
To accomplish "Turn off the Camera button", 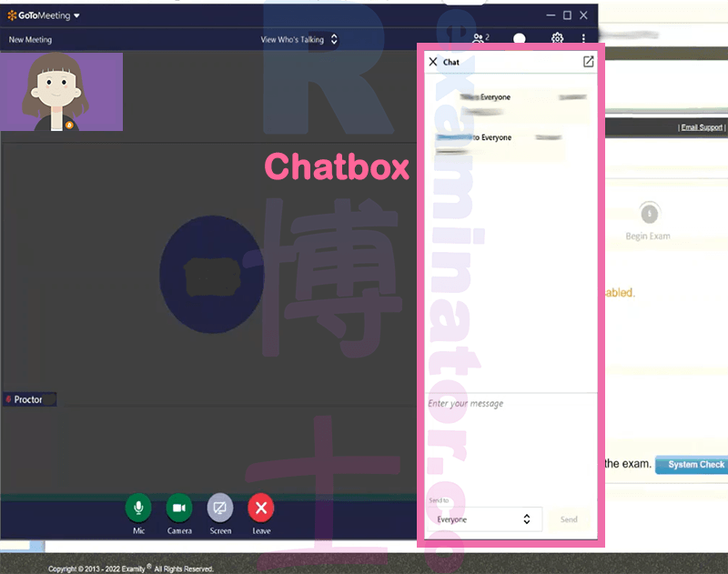I will pyautogui.click(x=179, y=508).
